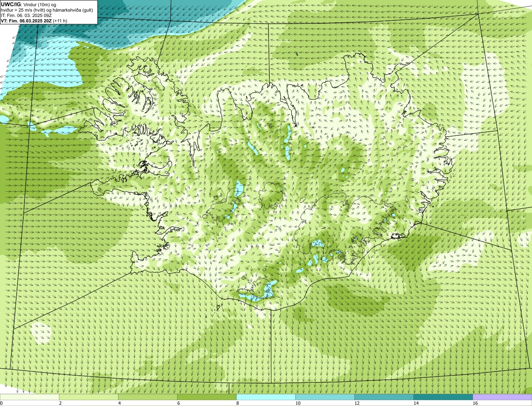Click the lavender swatch above 16 m/s
This screenshot has width=532, height=406.
tap(502, 397)
